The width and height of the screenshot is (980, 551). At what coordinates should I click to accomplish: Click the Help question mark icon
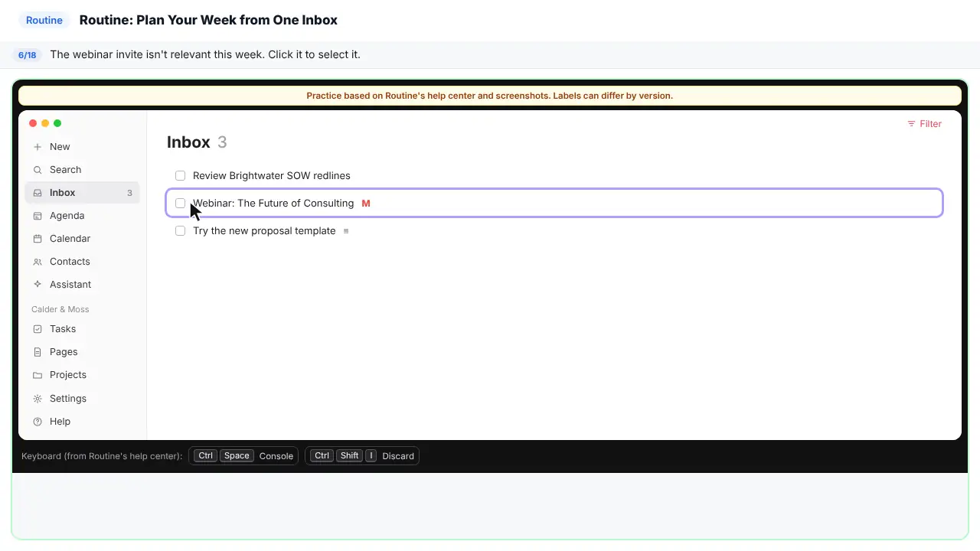coord(38,422)
